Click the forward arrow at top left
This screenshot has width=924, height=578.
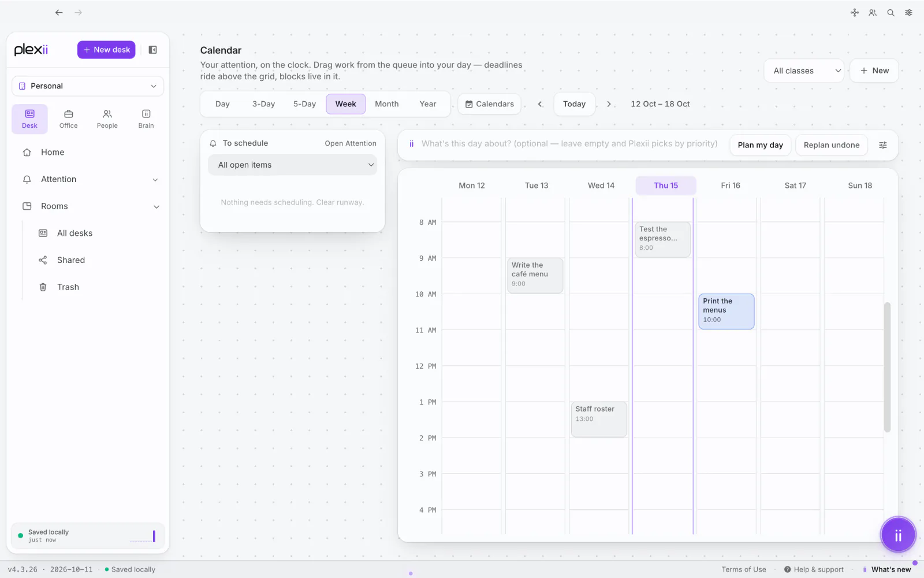coord(79,12)
